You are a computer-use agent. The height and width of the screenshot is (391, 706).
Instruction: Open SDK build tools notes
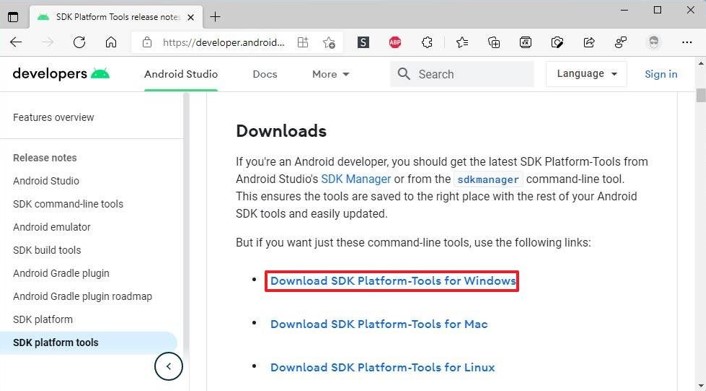47,250
